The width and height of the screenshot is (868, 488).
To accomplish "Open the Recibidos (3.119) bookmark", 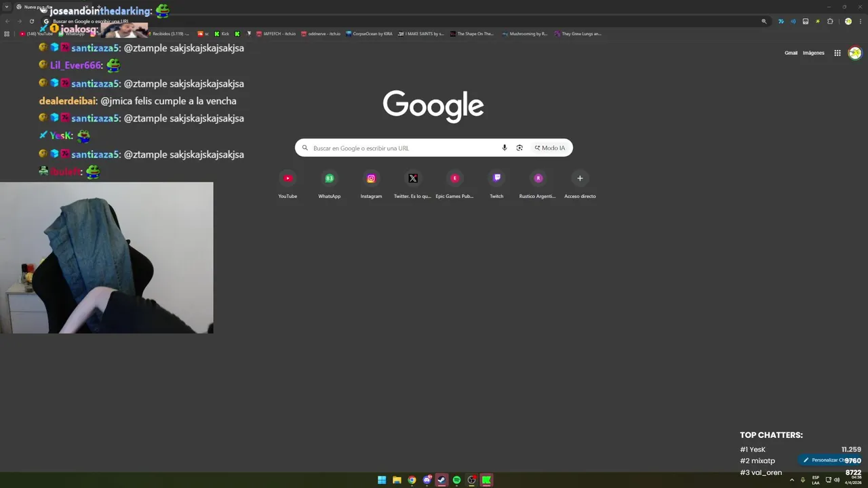I will point(170,33).
